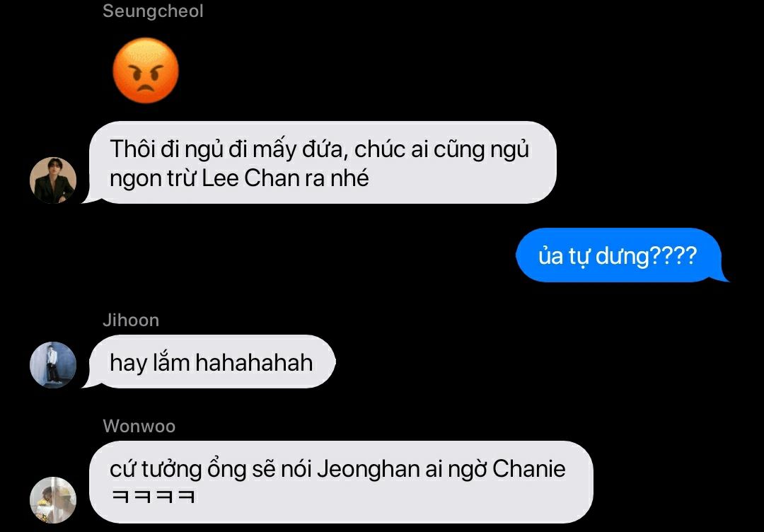Select Wonwoo's 'cứ tưởng ổng sẽ nói' bubble
This screenshot has height=532, width=764.
tap(337, 482)
